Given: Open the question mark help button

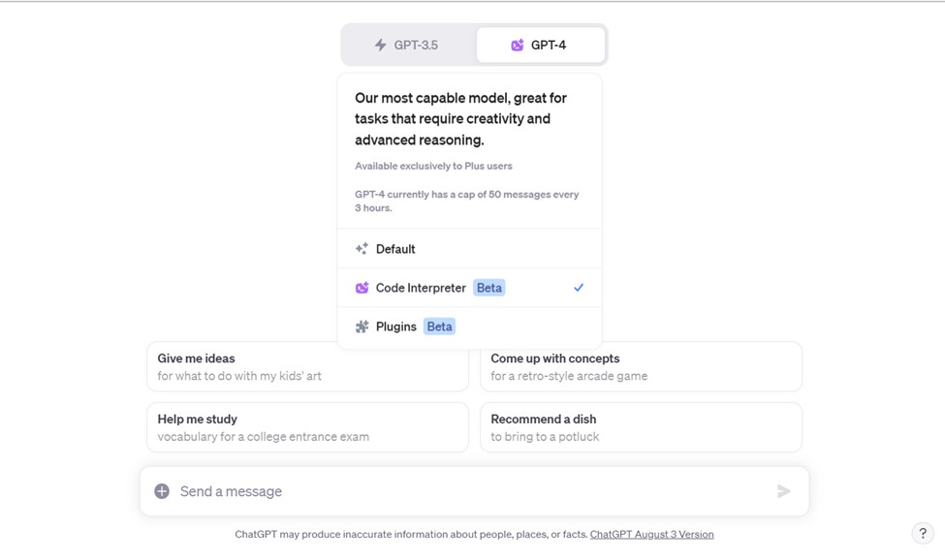Looking at the screenshot, I should click(x=923, y=533).
